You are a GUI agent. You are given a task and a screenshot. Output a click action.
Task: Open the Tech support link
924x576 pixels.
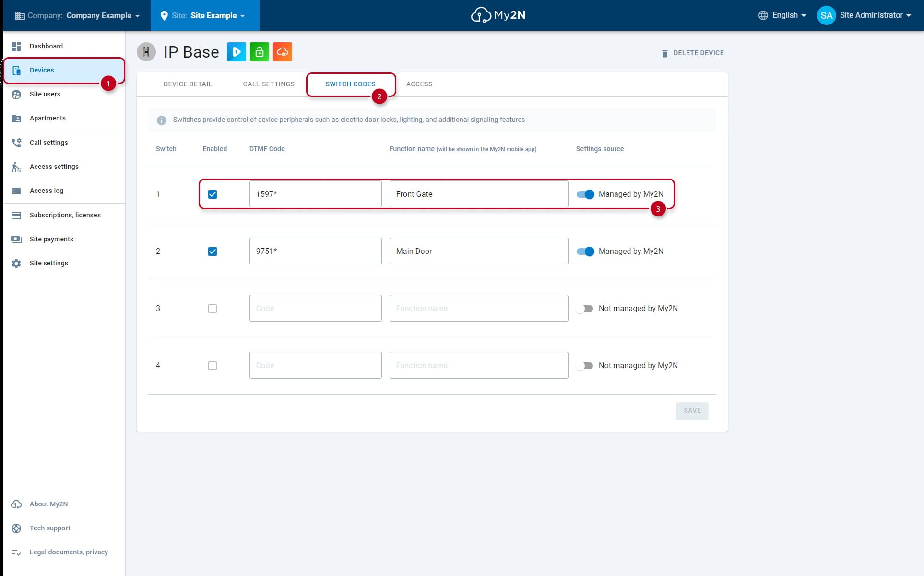pyautogui.click(x=64, y=528)
